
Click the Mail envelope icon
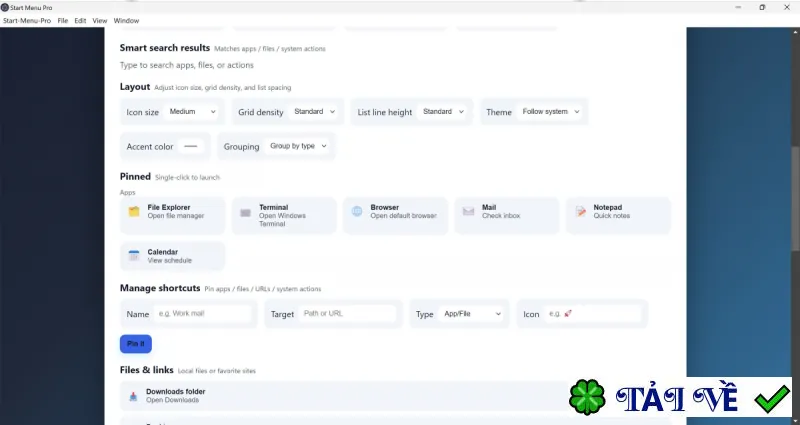click(x=468, y=211)
